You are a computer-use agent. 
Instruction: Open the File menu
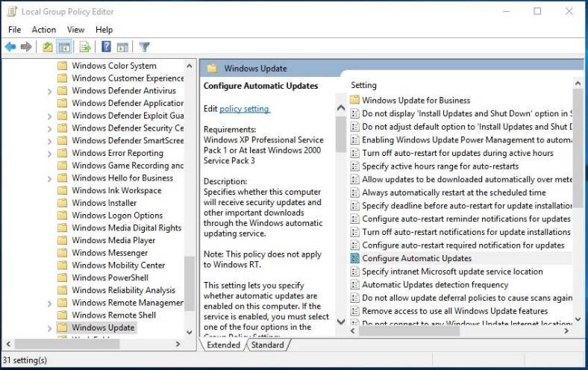click(x=15, y=30)
